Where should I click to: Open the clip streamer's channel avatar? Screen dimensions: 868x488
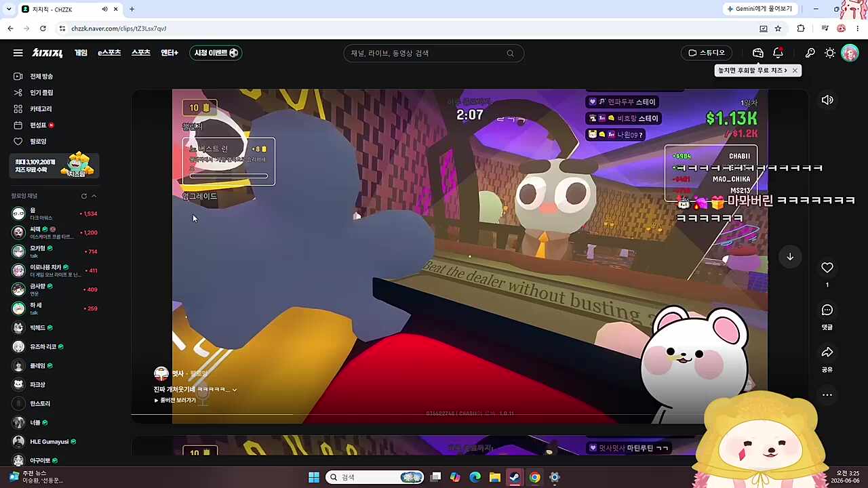click(x=161, y=373)
